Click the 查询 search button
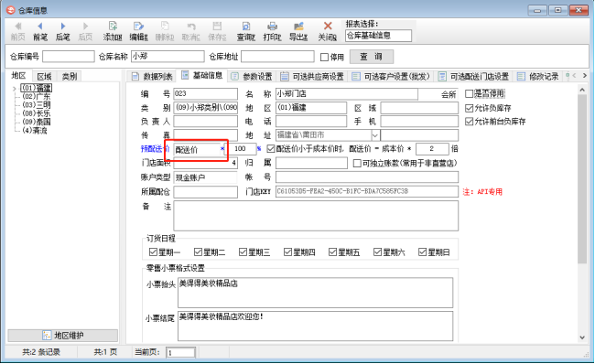Viewport: 595px width, 364px height. (x=371, y=57)
